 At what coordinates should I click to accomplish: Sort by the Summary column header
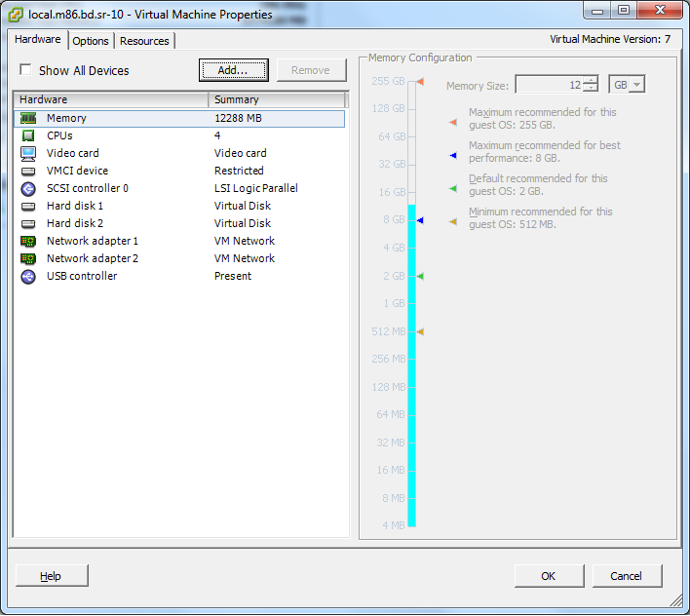coord(277,99)
